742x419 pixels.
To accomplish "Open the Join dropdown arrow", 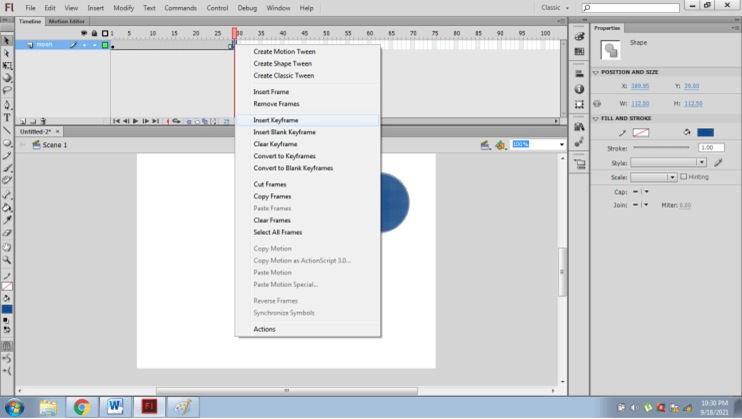I will coord(646,205).
